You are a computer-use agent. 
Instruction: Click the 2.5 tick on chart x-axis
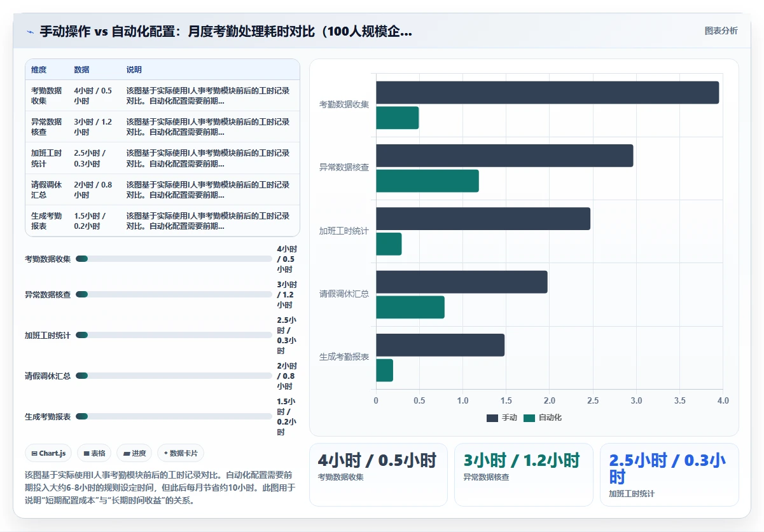point(593,400)
